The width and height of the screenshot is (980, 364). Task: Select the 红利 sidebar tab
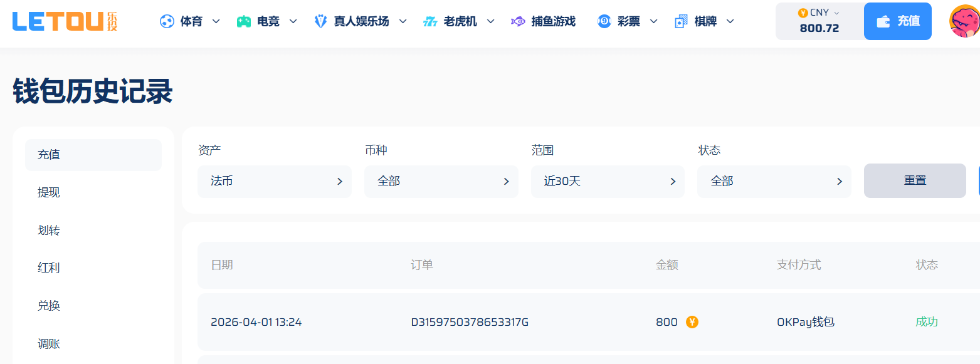49,268
